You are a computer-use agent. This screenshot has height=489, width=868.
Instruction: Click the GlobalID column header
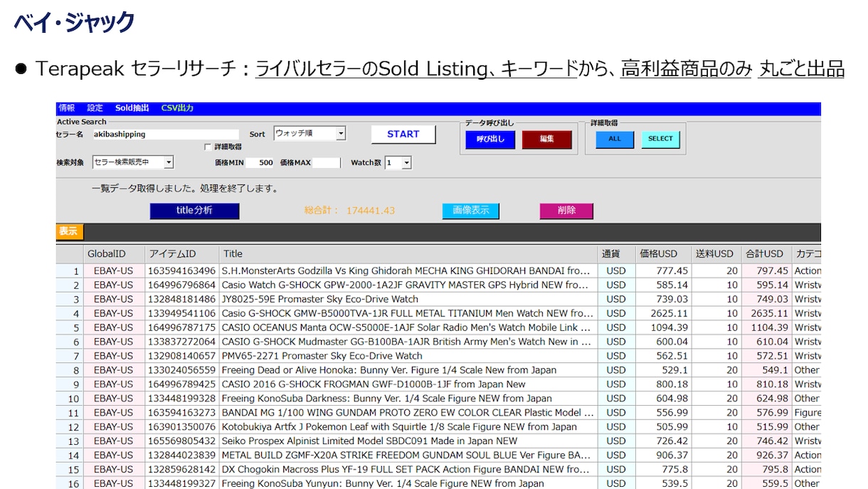coord(114,253)
